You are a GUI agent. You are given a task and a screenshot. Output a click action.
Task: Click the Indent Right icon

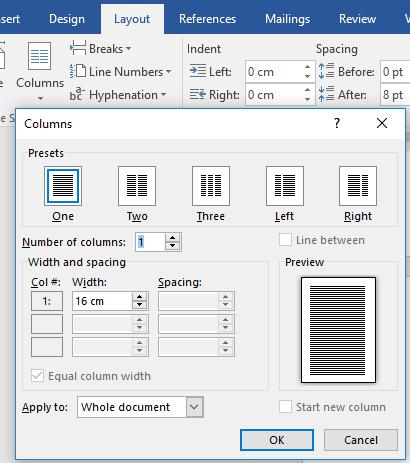click(x=198, y=94)
